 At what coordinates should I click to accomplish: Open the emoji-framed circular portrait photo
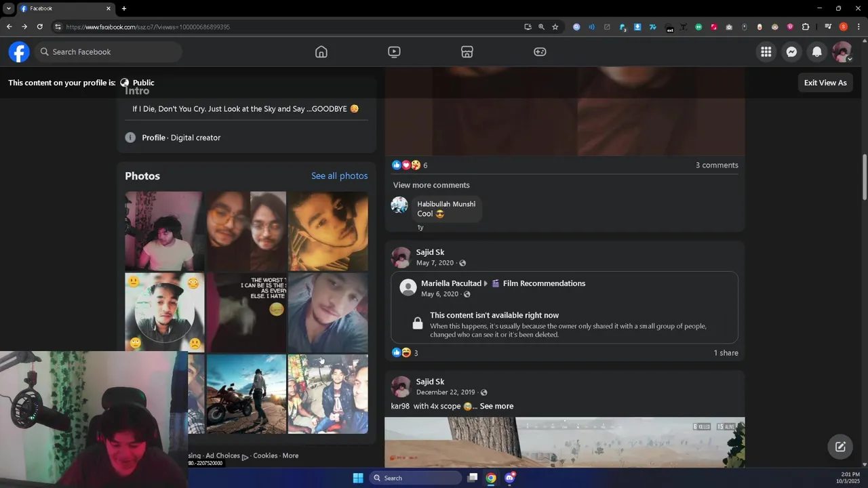pos(163,312)
